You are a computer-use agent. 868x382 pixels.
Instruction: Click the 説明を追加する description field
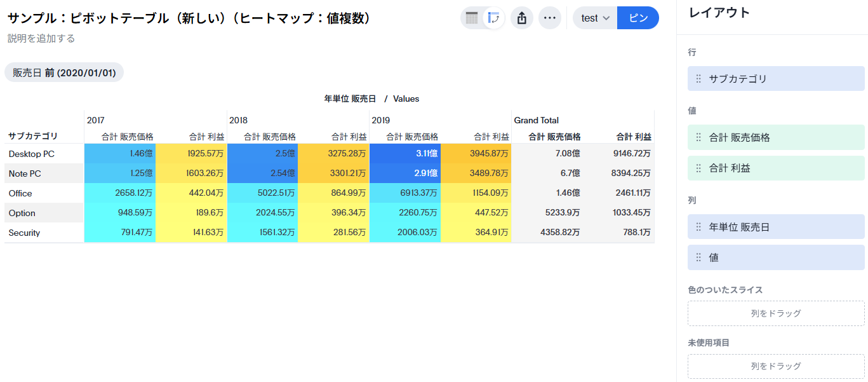coord(41,39)
